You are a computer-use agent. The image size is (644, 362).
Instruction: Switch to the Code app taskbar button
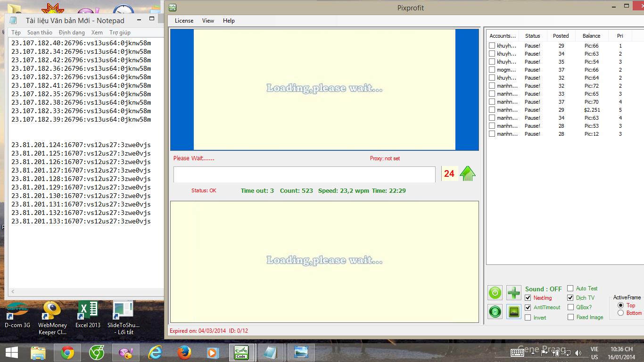click(241, 352)
